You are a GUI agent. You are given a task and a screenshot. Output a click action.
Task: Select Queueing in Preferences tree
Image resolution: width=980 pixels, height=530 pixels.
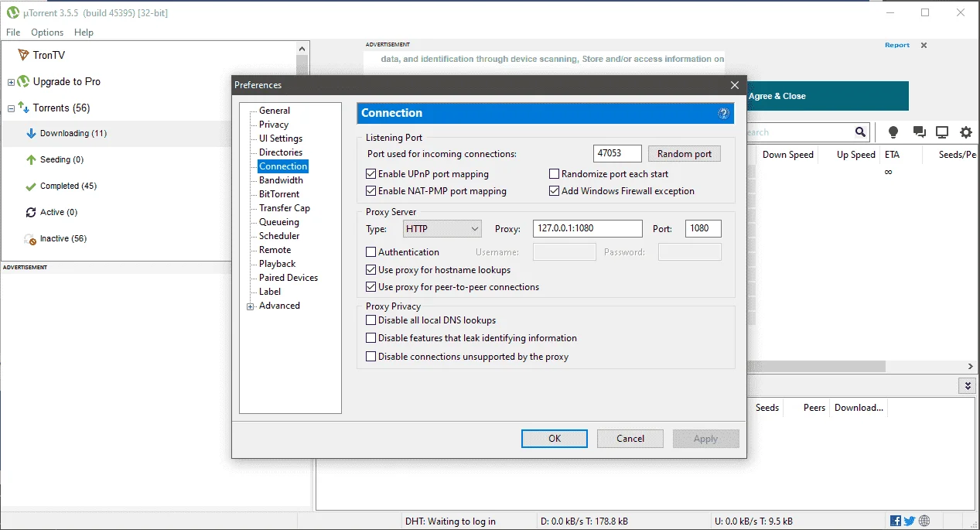[x=279, y=222]
